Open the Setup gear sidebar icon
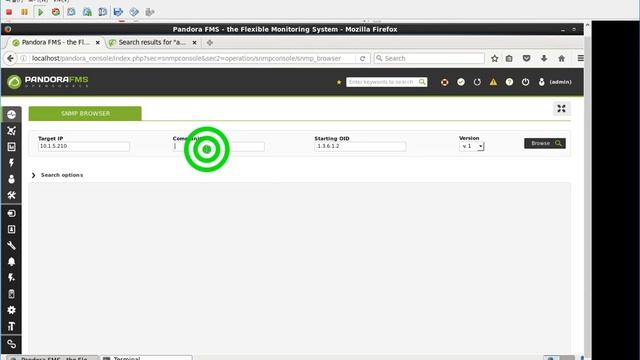The width and height of the screenshot is (640, 360). pos(11,310)
